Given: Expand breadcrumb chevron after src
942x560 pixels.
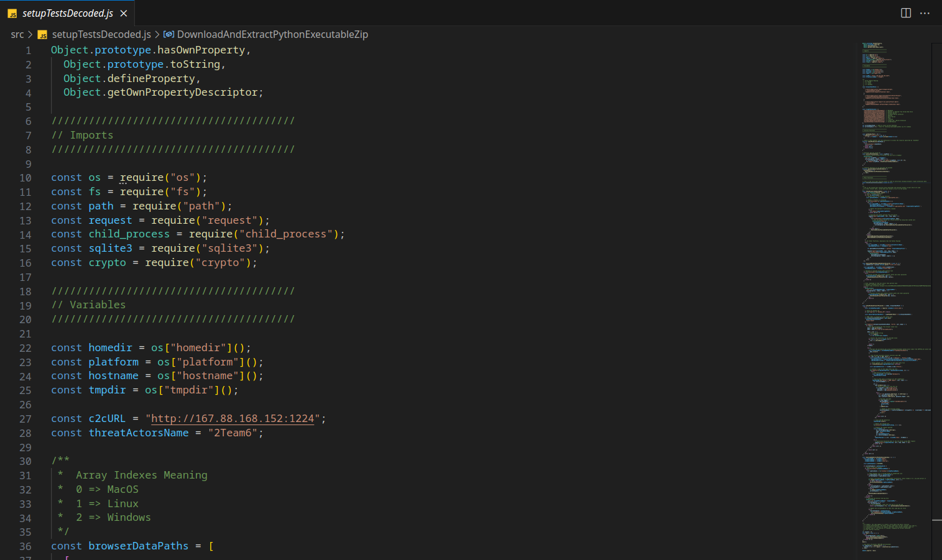Looking at the screenshot, I should (x=30, y=35).
